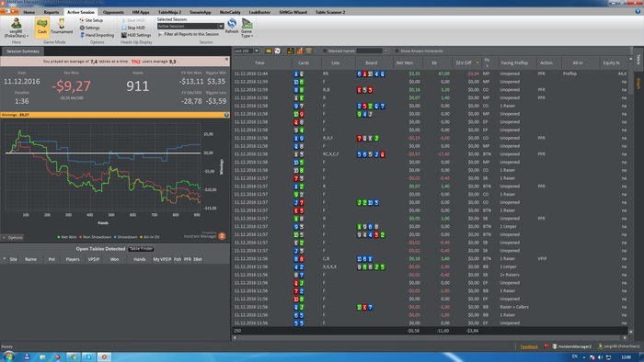The image size is (644, 362).
Task: Enable the Marked hands checkbox
Action: 325,51
